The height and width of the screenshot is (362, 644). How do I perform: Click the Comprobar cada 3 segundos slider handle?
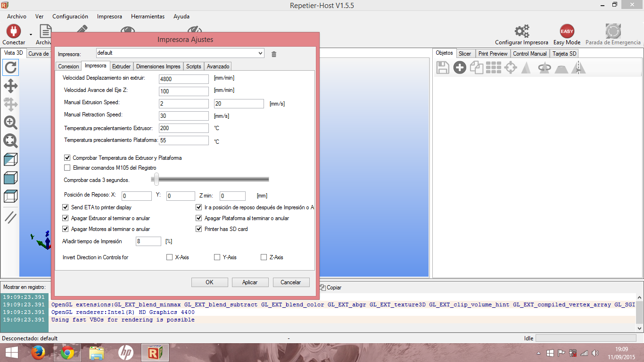point(156,179)
